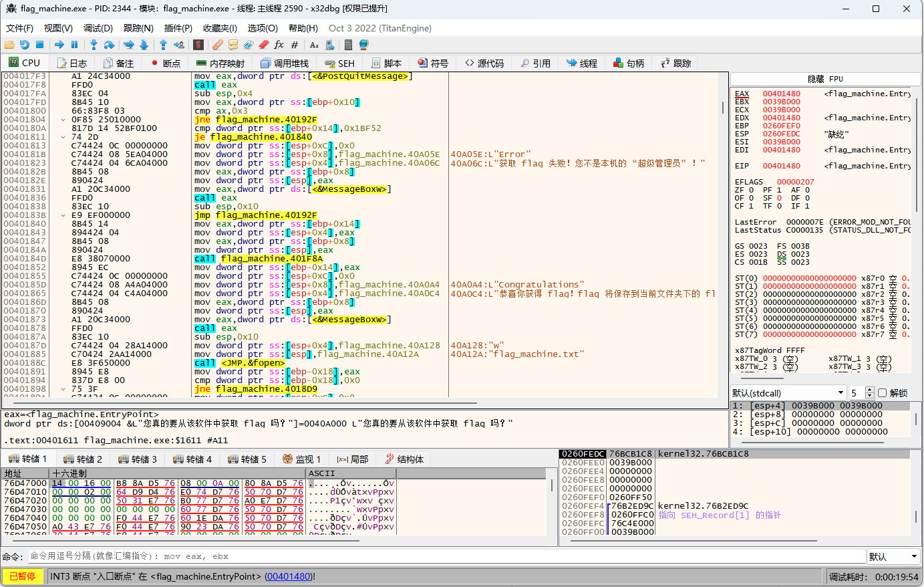Click the fx functions icon
924x587 pixels.
(279, 45)
